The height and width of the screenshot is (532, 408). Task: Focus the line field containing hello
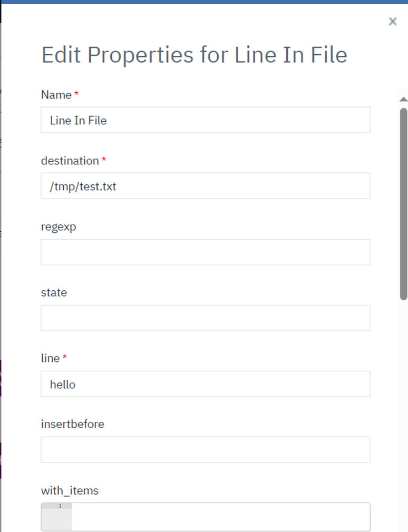point(205,384)
